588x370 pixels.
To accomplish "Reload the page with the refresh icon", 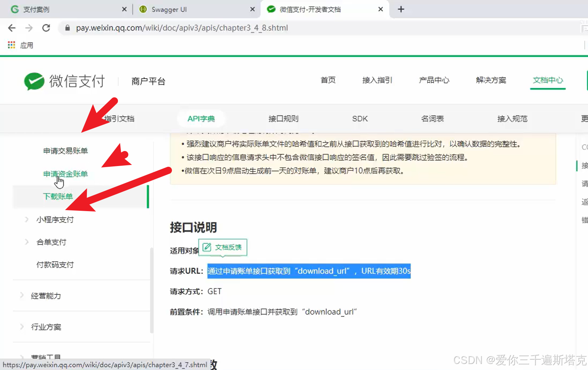I will (46, 28).
